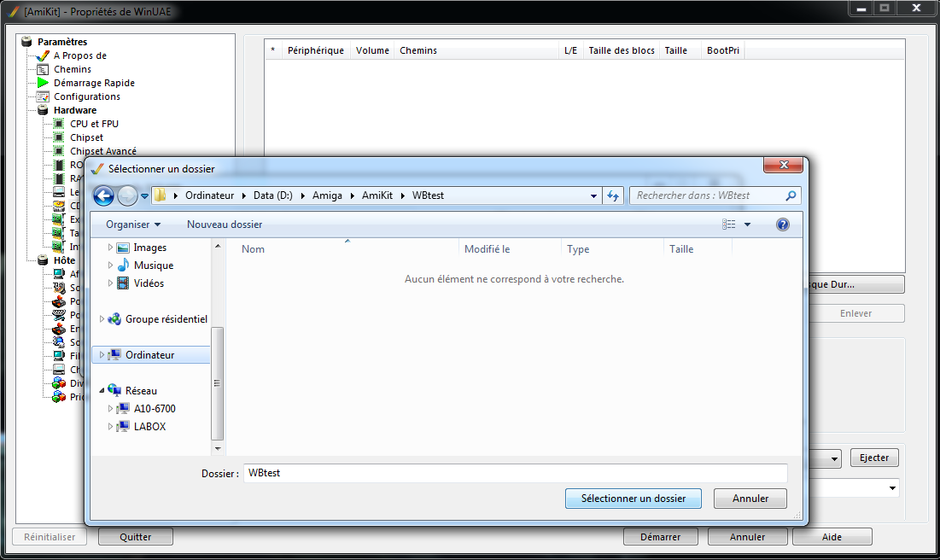The image size is (940, 560).
Task: Click the Dossier name text field
Action: pos(515,473)
